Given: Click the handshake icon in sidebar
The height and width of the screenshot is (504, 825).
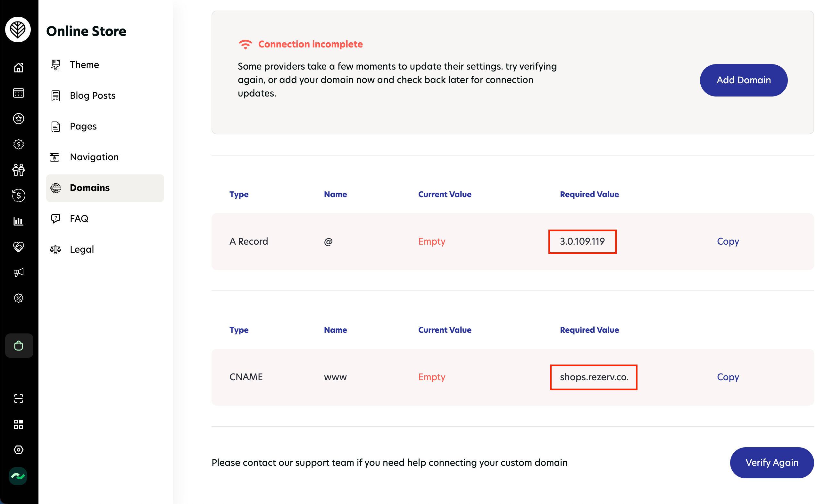Looking at the screenshot, I should [18, 247].
